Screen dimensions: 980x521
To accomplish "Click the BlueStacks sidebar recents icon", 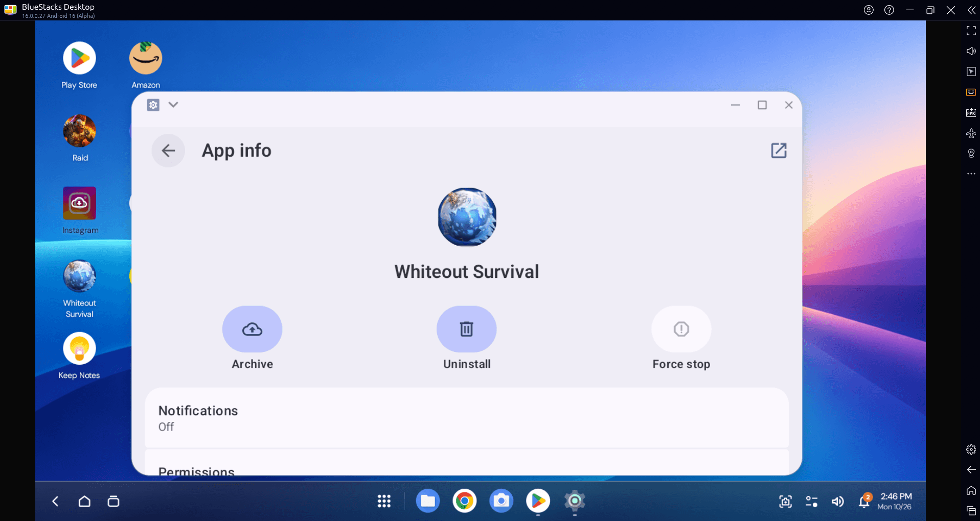I will [971, 511].
